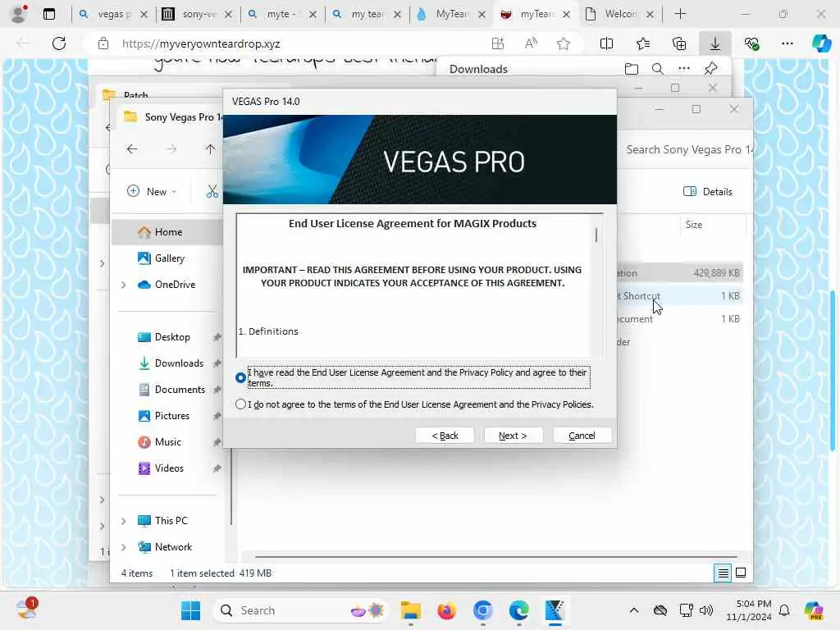Click the Cut scissors icon in Explorer
840x630 pixels.
click(212, 191)
